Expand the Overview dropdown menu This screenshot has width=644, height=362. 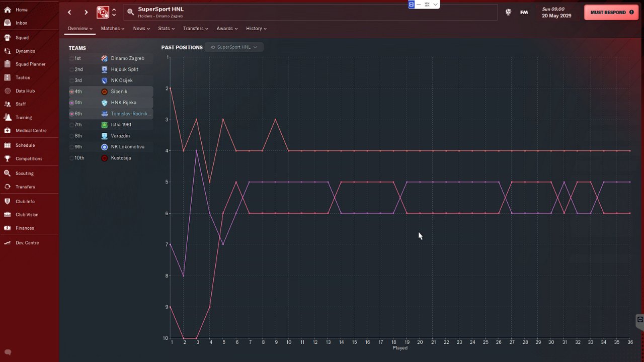click(x=80, y=29)
